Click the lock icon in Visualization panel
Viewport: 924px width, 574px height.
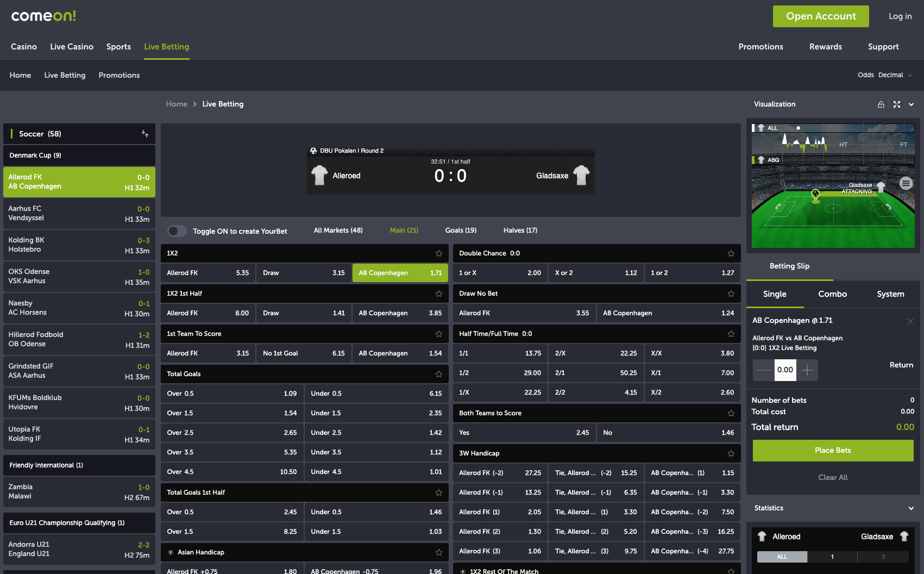pyautogui.click(x=881, y=104)
